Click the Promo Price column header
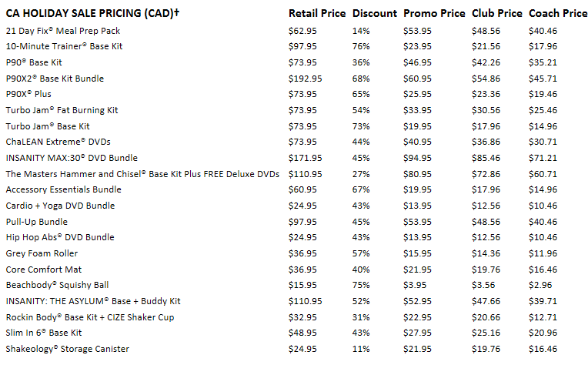The width and height of the screenshot is (588, 365). tap(434, 14)
